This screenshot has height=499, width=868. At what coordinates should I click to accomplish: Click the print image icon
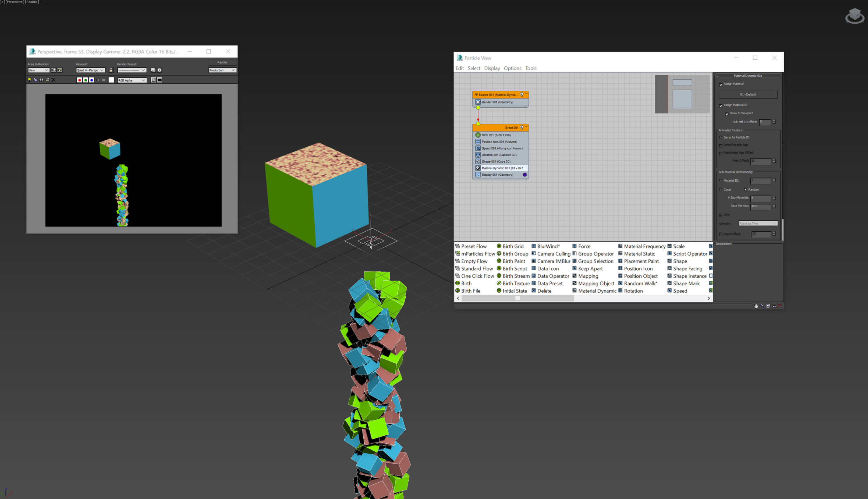[x=48, y=80]
